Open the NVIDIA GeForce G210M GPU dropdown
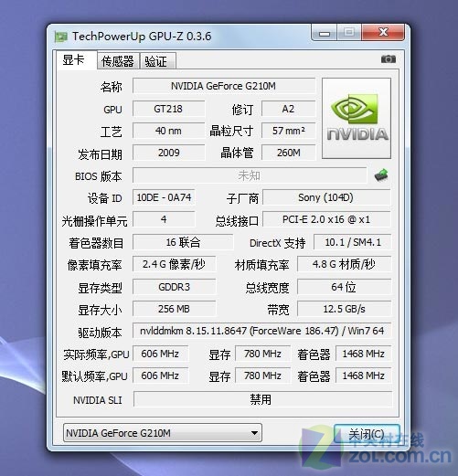The height and width of the screenshot is (476, 458). tap(163, 432)
